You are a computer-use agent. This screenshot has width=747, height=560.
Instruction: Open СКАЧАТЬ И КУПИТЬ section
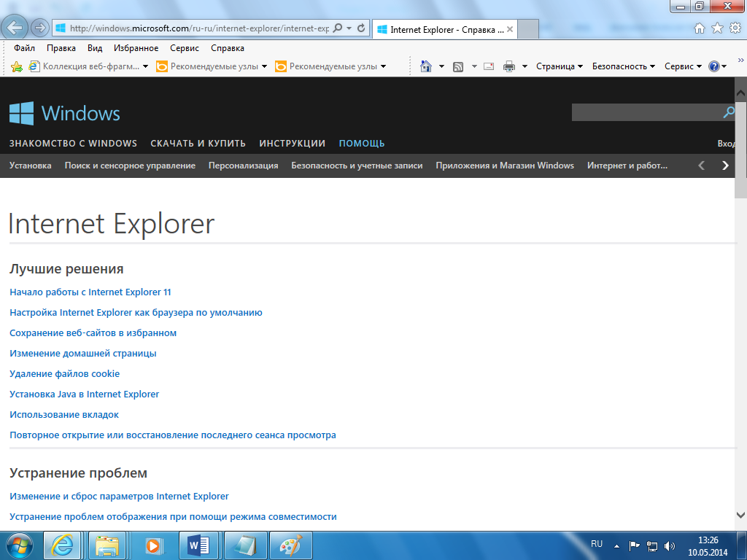pyautogui.click(x=198, y=144)
